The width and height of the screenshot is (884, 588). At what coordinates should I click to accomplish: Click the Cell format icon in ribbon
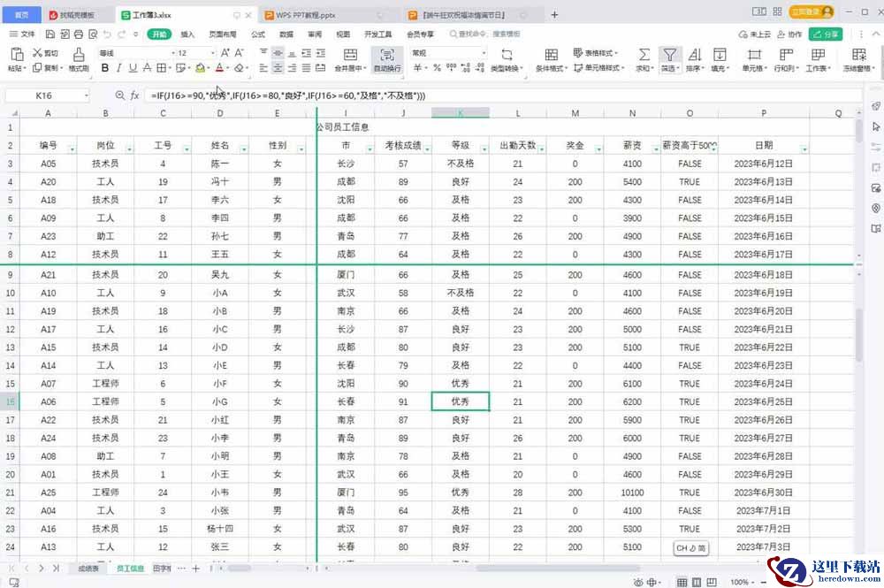tap(753, 55)
